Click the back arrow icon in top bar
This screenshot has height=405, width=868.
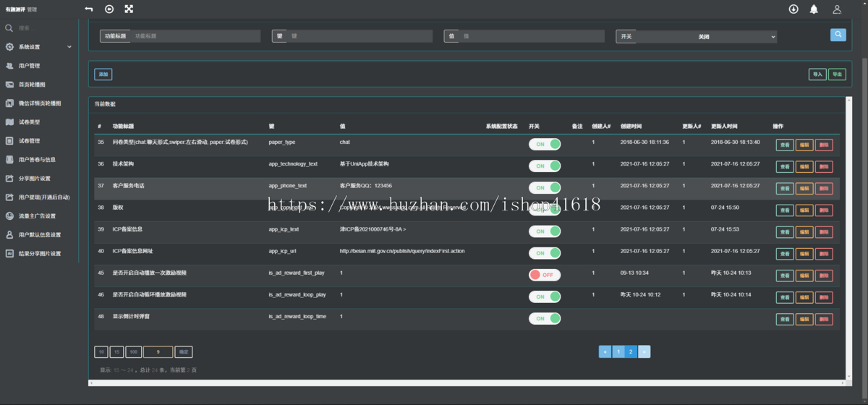[88, 9]
